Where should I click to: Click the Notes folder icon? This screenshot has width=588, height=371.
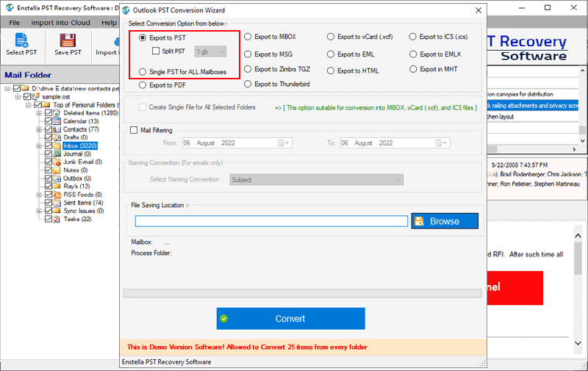click(57, 170)
